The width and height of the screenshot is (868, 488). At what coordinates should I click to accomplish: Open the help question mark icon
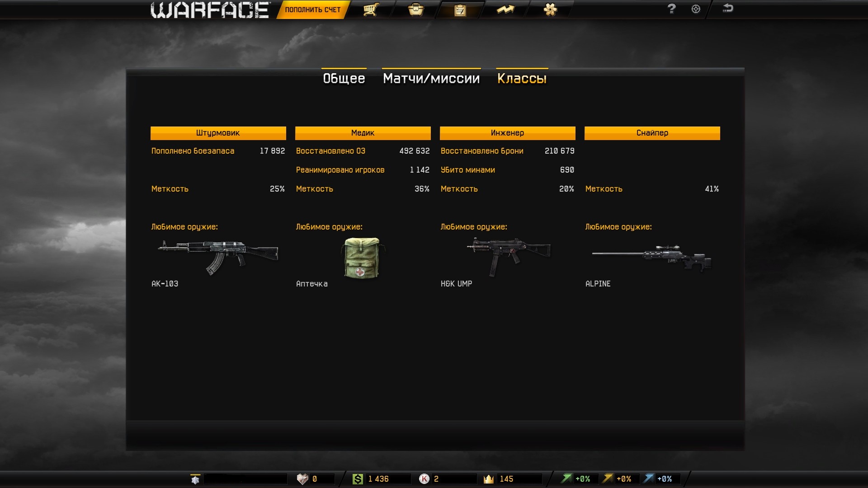[x=671, y=9]
